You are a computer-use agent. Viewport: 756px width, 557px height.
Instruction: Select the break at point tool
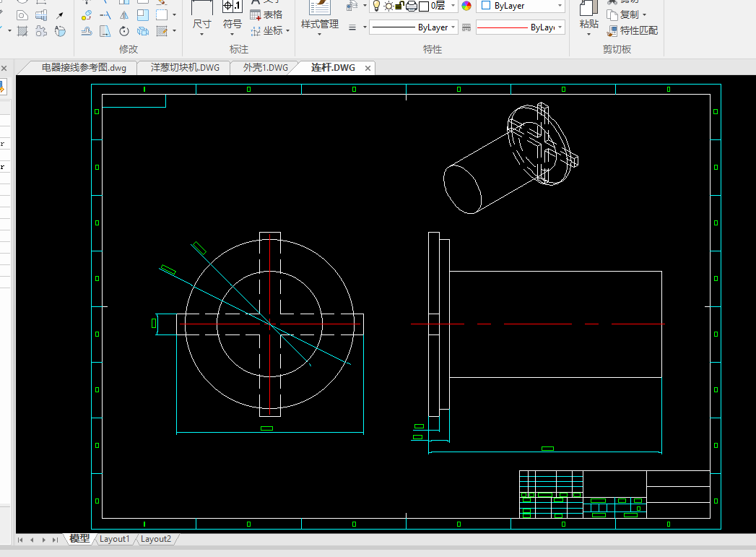pyautogui.click(x=105, y=15)
